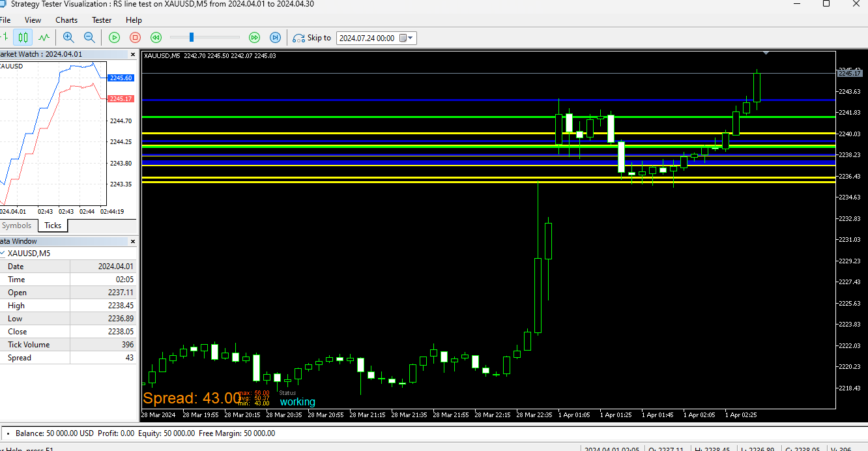Close the Market Watch panel
Screen dimensions: 868x451
[x=133, y=55]
